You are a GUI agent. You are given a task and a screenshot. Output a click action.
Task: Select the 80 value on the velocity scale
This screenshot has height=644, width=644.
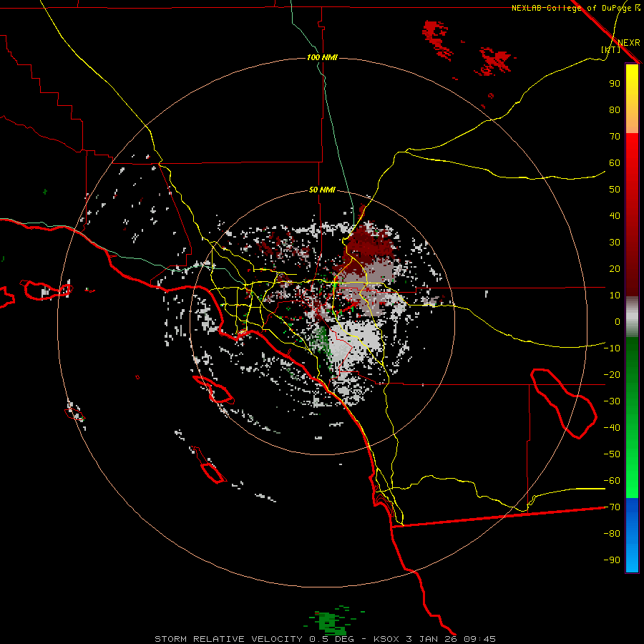[615, 110]
